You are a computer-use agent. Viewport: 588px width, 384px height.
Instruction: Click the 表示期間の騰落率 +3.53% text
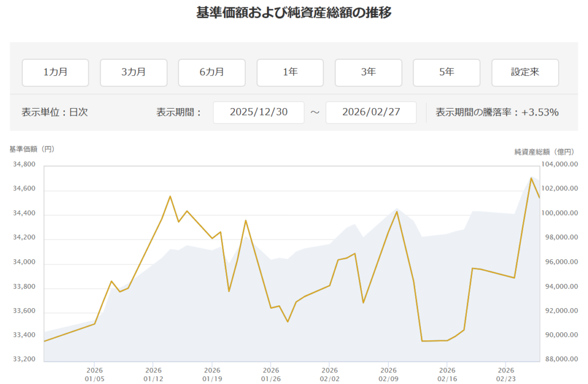[x=497, y=112]
